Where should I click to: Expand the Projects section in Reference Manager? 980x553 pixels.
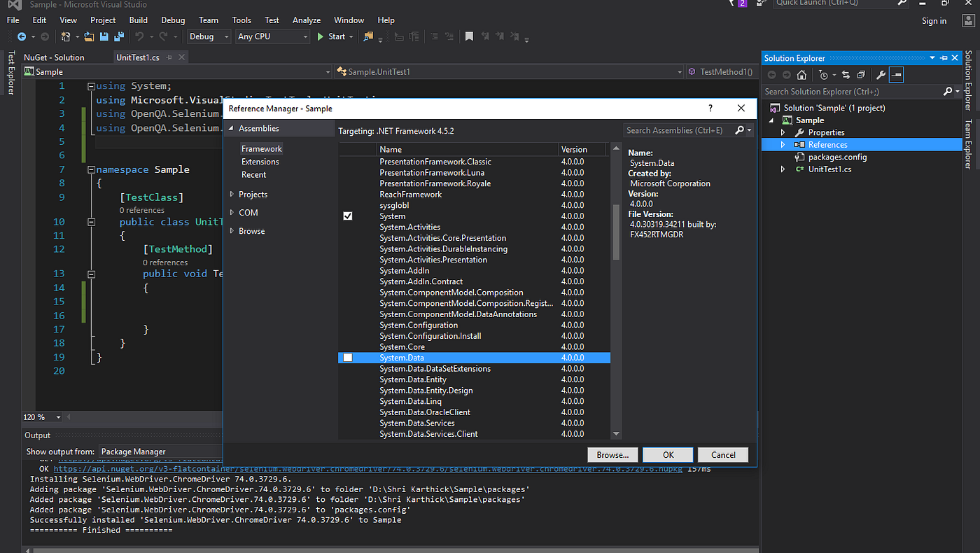coord(232,195)
